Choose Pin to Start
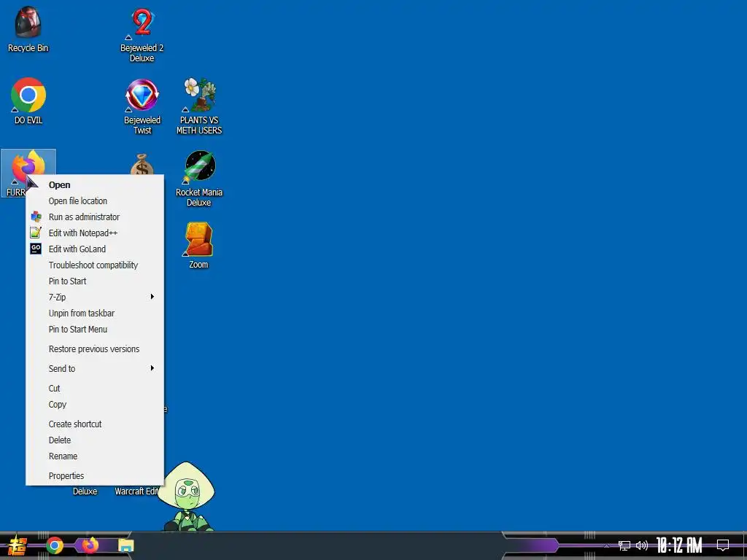 coord(94,281)
